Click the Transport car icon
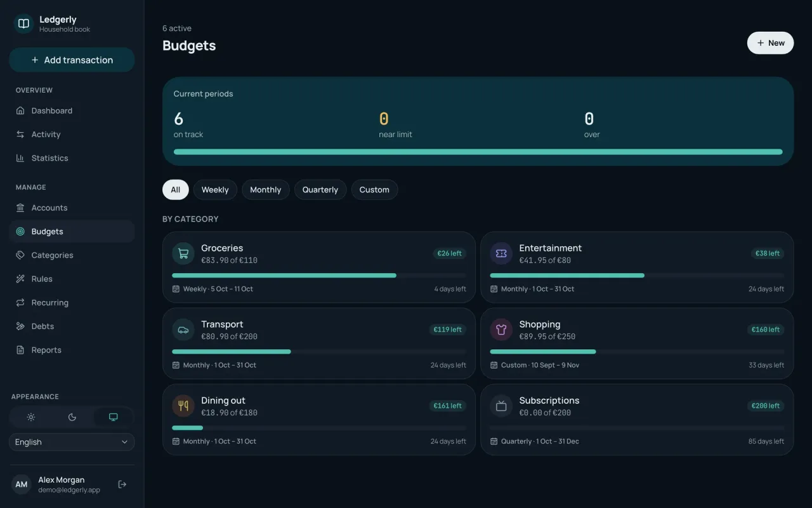This screenshot has height=508, width=812. [183, 330]
